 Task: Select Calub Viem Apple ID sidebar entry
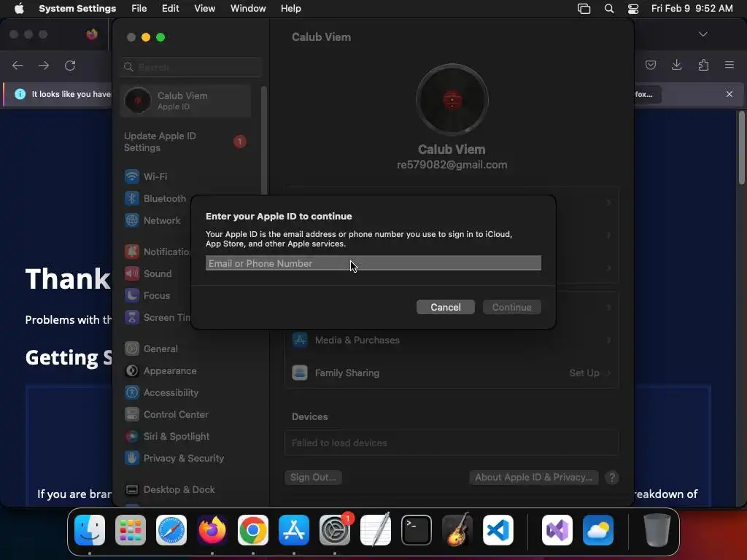click(x=186, y=101)
